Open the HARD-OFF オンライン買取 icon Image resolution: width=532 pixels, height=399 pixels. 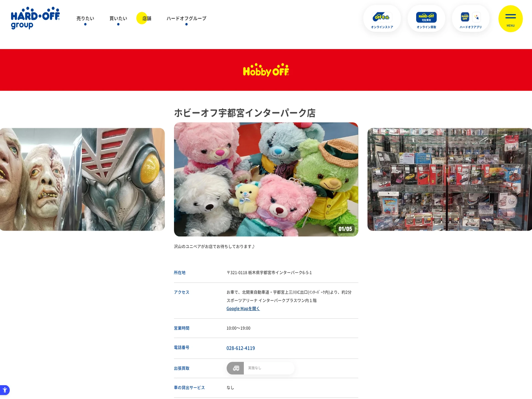(426, 17)
